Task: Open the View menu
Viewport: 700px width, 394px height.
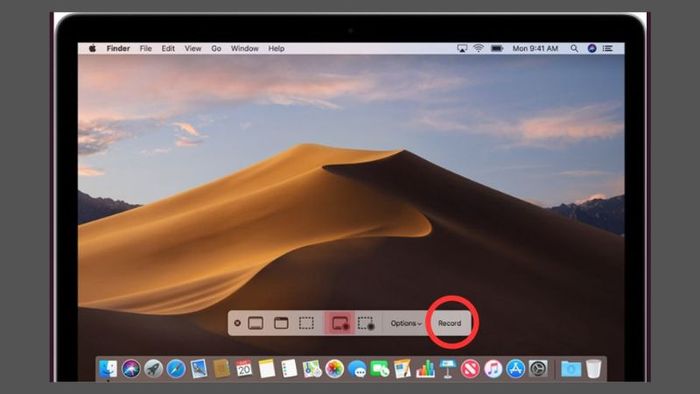Action: coord(193,48)
